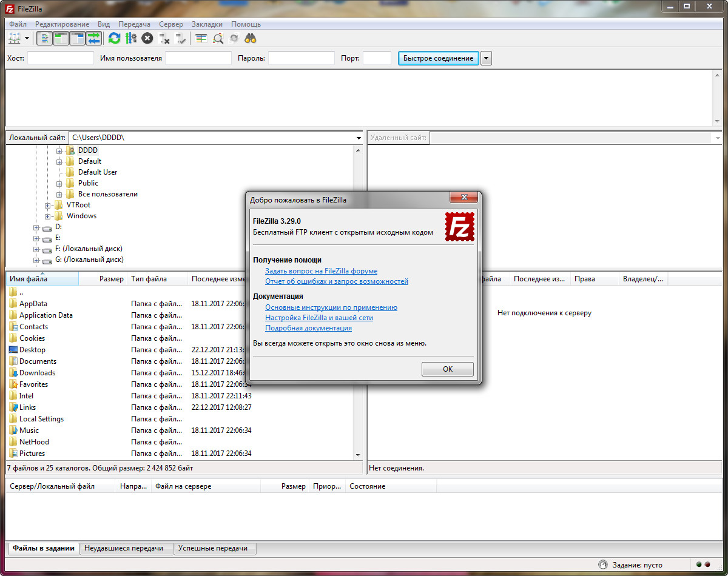Image resolution: width=728 pixels, height=576 pixels.
Task: Click the Music folder icon in the file list
Action: tap(13, 430)
